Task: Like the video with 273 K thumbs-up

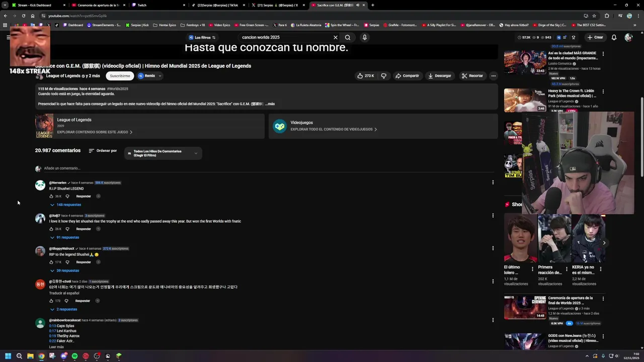Action: (366, 76)
